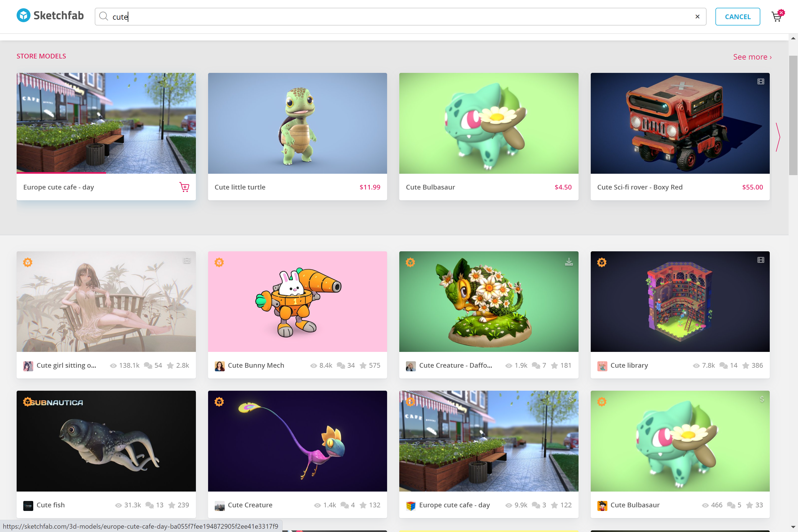Open the store Cute Bulbasaur thumbnail
This screenshot has height=532, width=798.
(488, 123)
